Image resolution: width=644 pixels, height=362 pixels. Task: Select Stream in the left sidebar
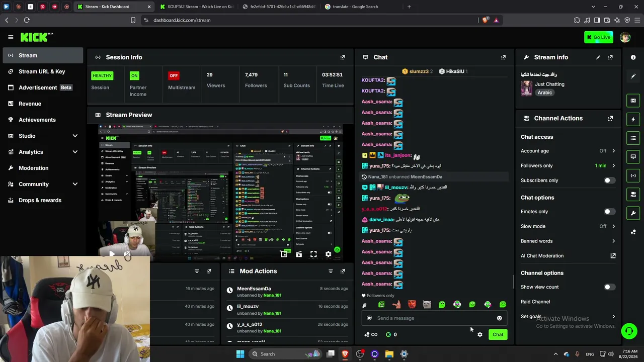[x=43, y=55]
